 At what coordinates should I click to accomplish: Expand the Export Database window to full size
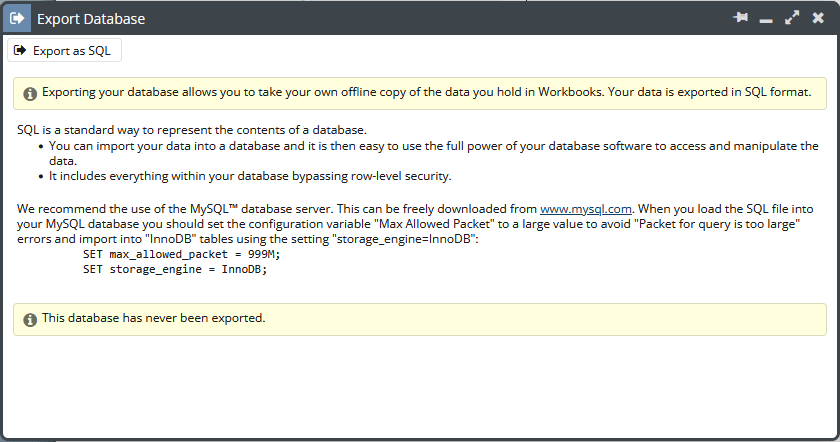point(792,18)
